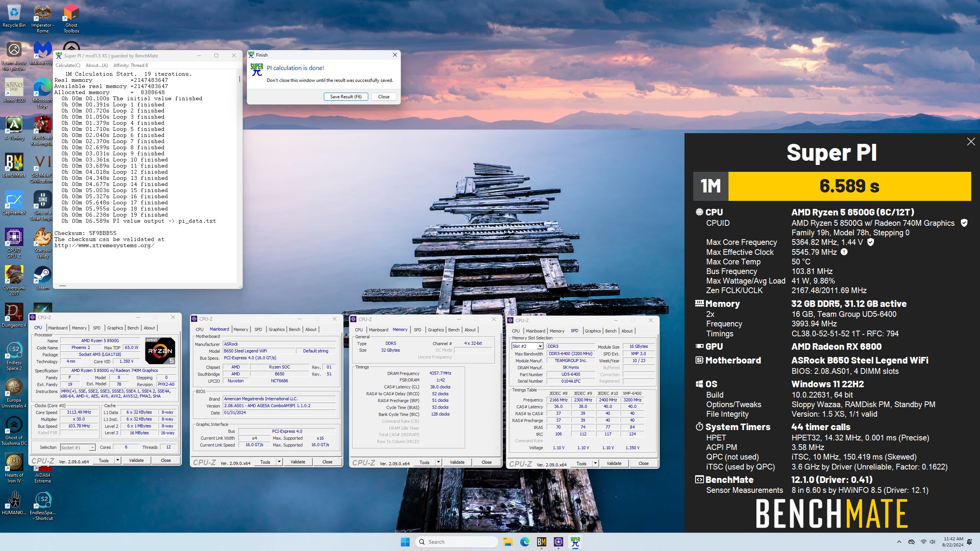The image size is (980, 551).
Task: Open Sins of a Solar Empire shortcut
Action: [x=42, y=205]
